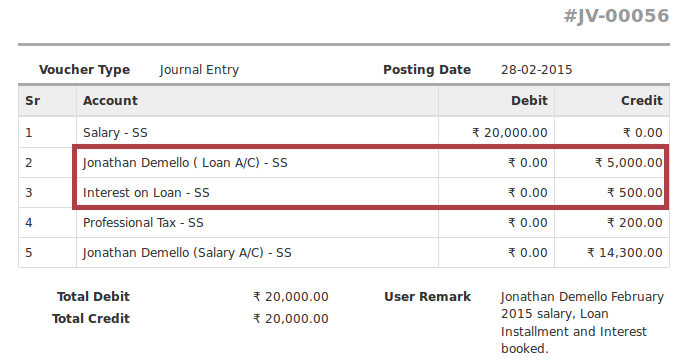The width and height of the screenshot is (700, 362).
Task: Select the Professional Tax - SS account
Action: pos(143,223)
